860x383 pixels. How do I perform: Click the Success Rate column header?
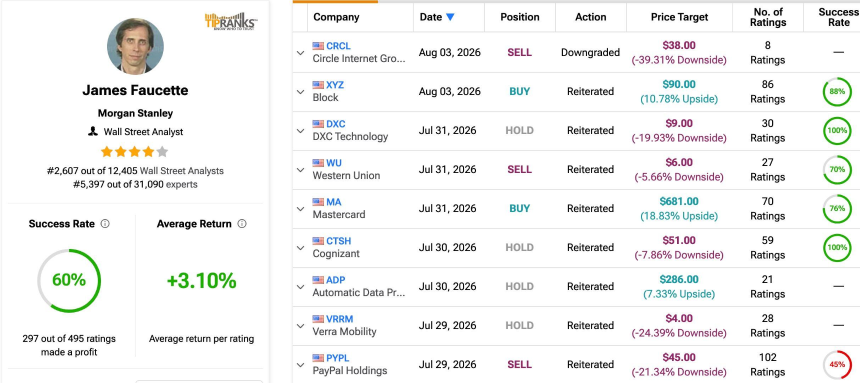[x=839, y=17]
